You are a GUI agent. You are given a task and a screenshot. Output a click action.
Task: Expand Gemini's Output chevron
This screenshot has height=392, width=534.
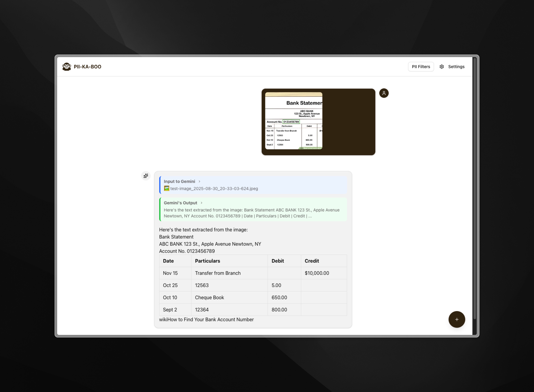tap(201, 203)
